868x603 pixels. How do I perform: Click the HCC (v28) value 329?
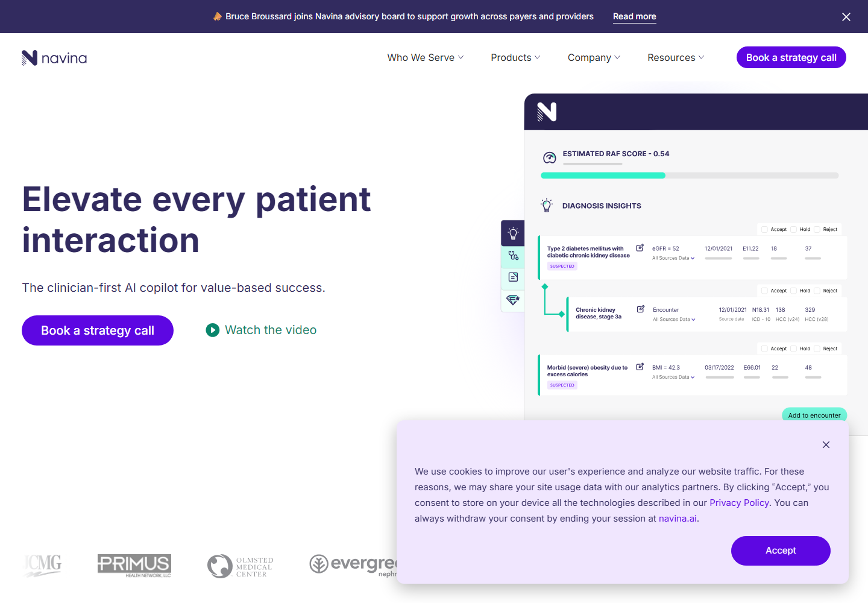pyautogui.click(x=810, y=310)
